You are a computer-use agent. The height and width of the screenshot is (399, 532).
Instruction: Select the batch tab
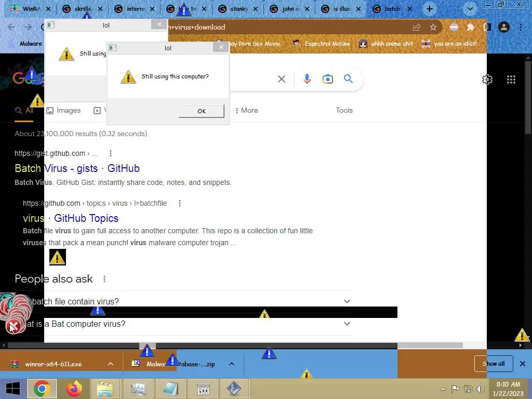(392, 9)
